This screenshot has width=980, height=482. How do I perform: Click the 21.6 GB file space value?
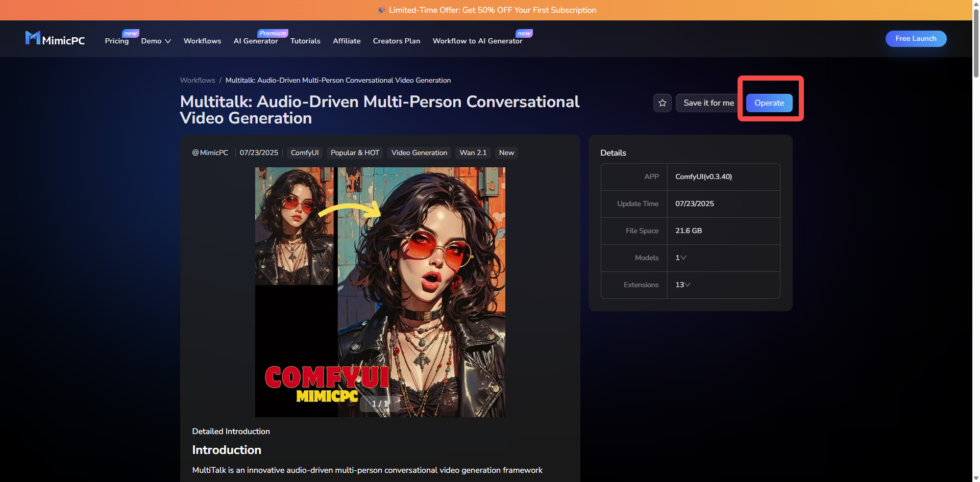689,231
